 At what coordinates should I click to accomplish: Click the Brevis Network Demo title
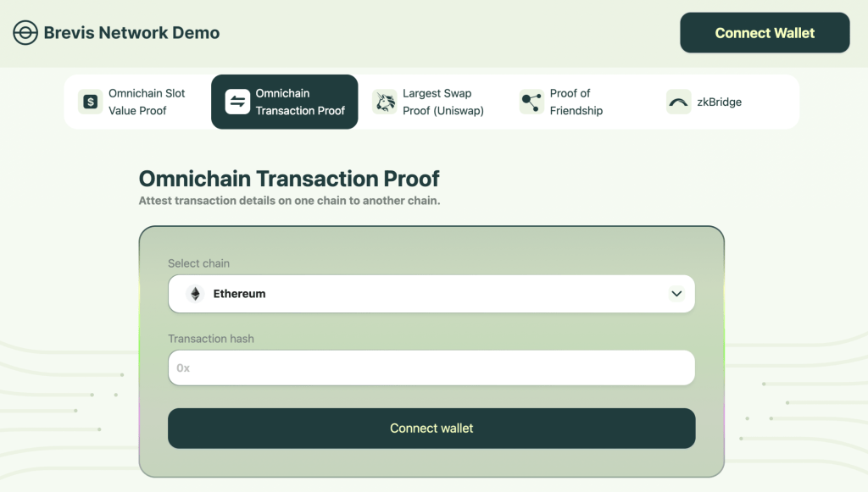coord(131,33)
